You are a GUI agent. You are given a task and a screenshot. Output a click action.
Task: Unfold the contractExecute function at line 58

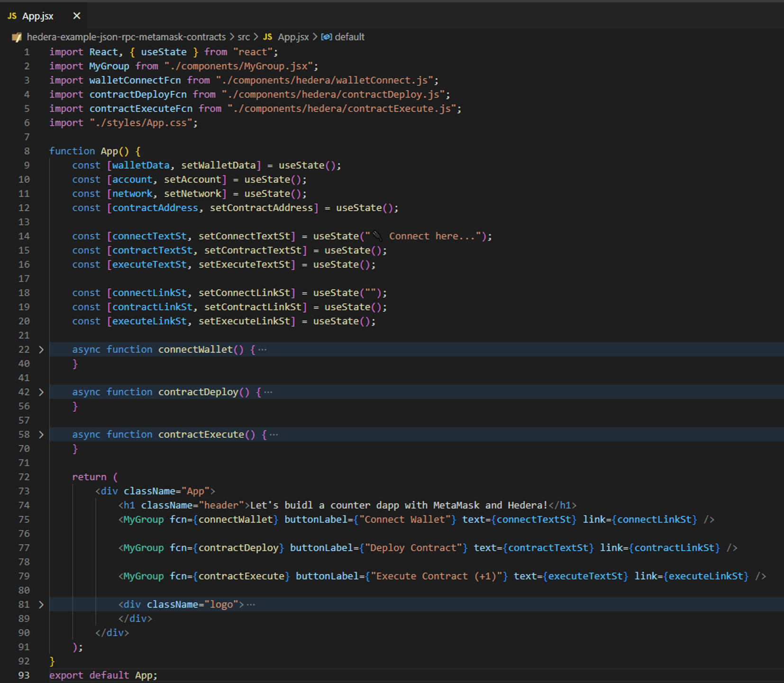[x=41, y=434]
